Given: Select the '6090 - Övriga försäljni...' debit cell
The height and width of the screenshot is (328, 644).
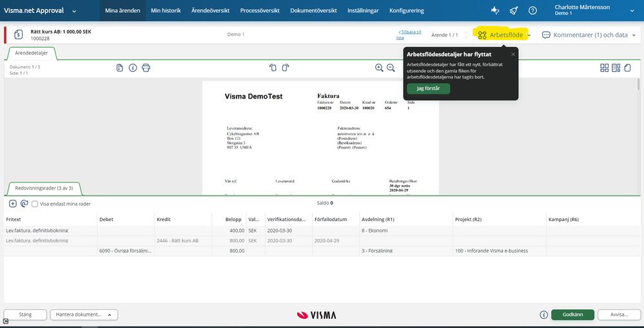Looking at the screenshot, I should pyautogui.click(x=126, y=251).
